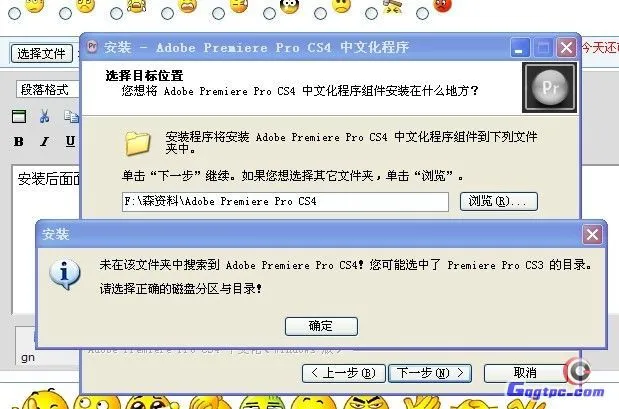Select the radio button beside red angry emoticon
This screenshot has height=409, width=619.
[422, 13]
